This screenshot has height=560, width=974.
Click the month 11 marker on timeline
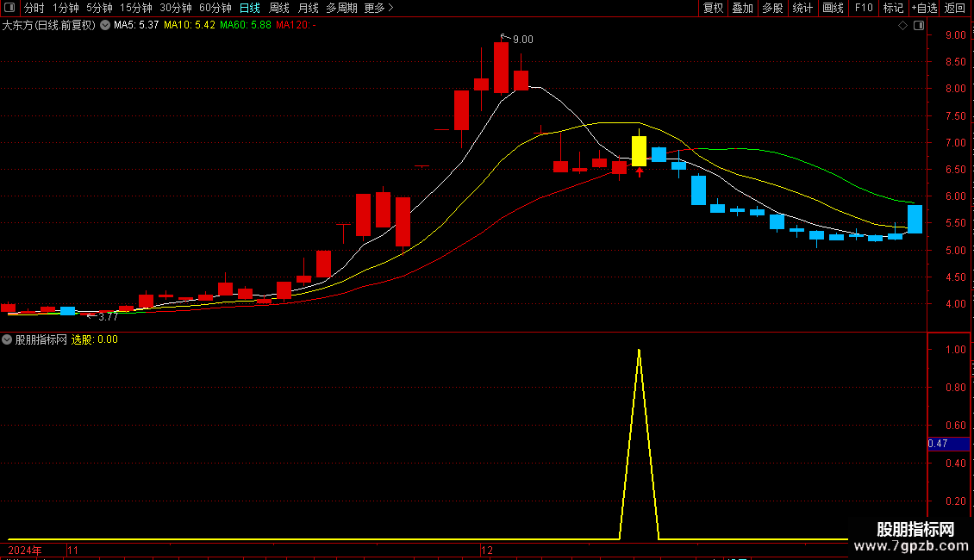(x=73, y=551)
